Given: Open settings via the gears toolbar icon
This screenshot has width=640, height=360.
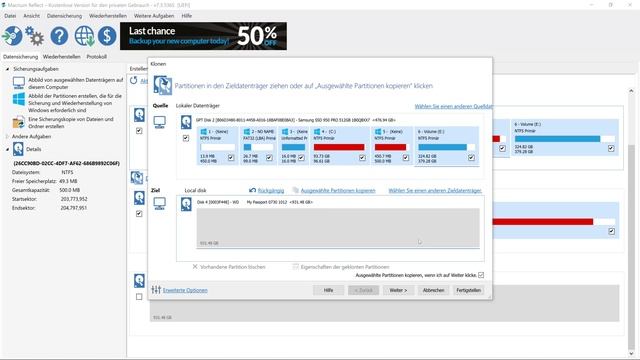Looking at the screenshot, I should coord(35,36).
